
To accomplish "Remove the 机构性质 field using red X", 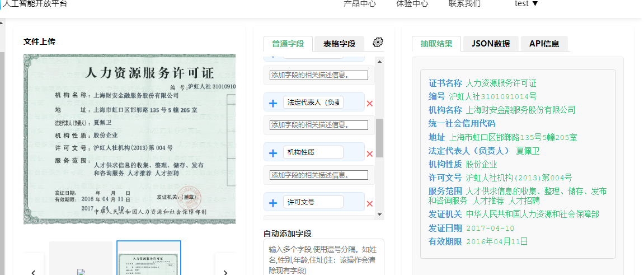I will 369,153.
